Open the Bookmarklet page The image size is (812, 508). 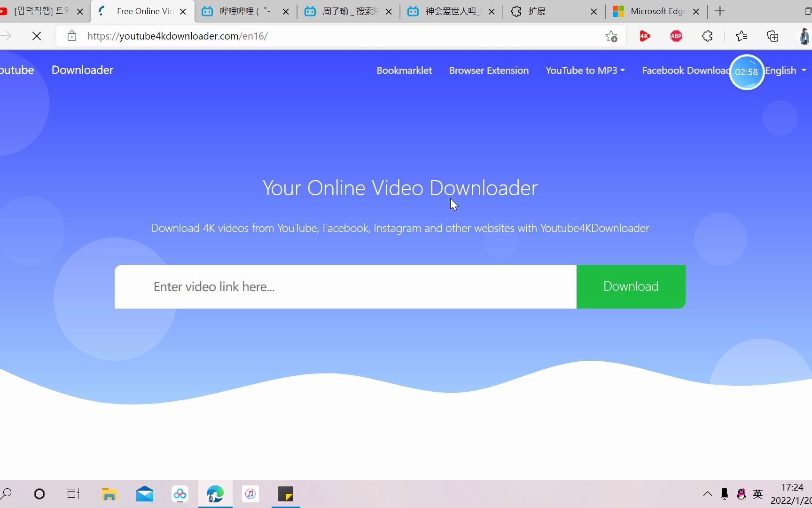point(404,71)
